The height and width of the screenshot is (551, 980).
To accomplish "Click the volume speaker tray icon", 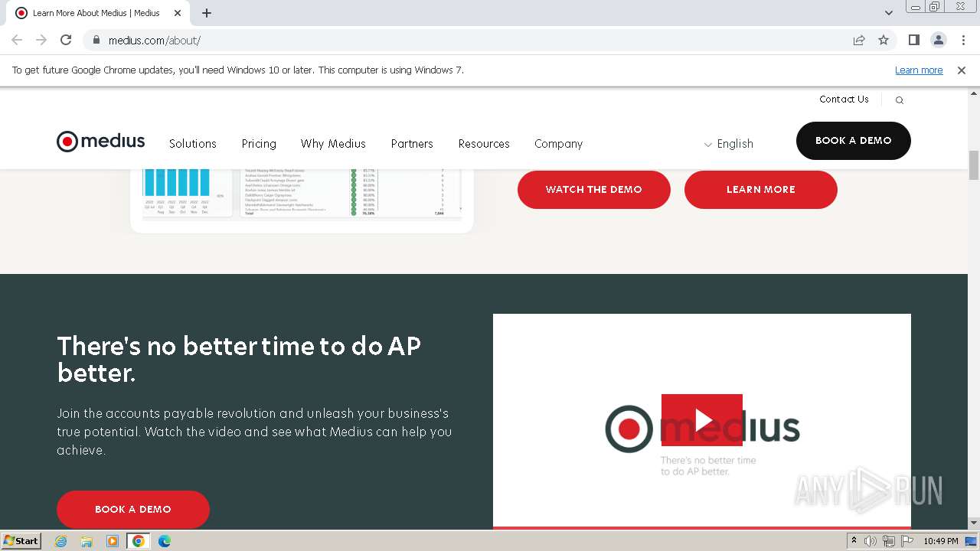I will click(x=871, y=541).
